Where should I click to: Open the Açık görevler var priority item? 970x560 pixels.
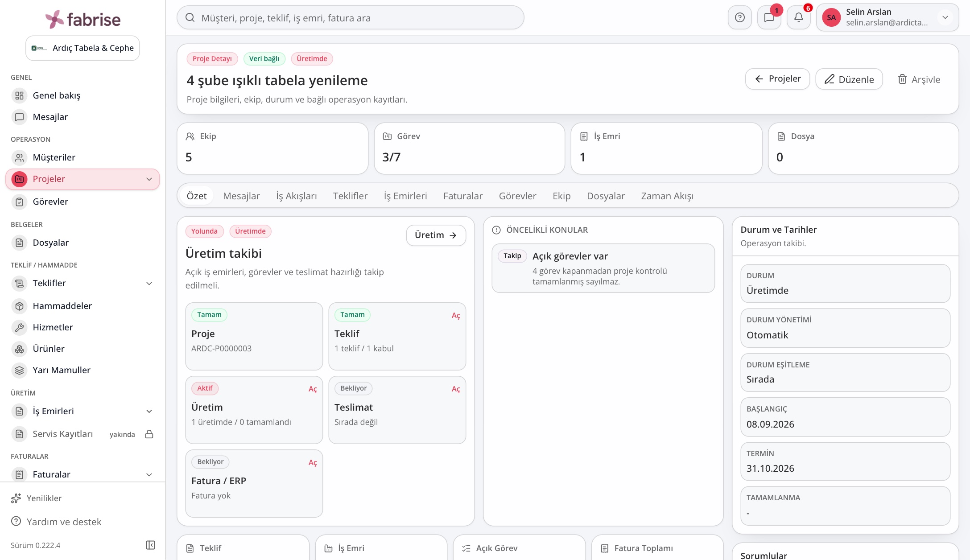pyautogui.click(x=603, y=268)
